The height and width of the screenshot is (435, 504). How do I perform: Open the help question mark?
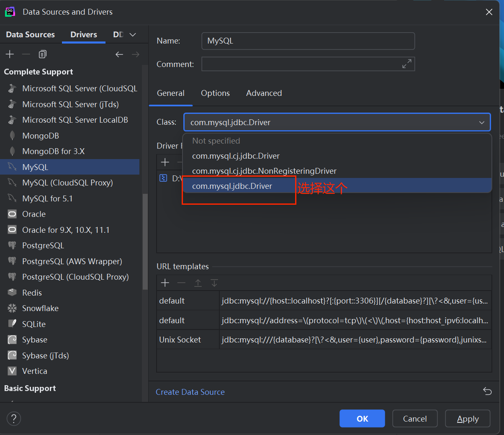pos(14,418)
